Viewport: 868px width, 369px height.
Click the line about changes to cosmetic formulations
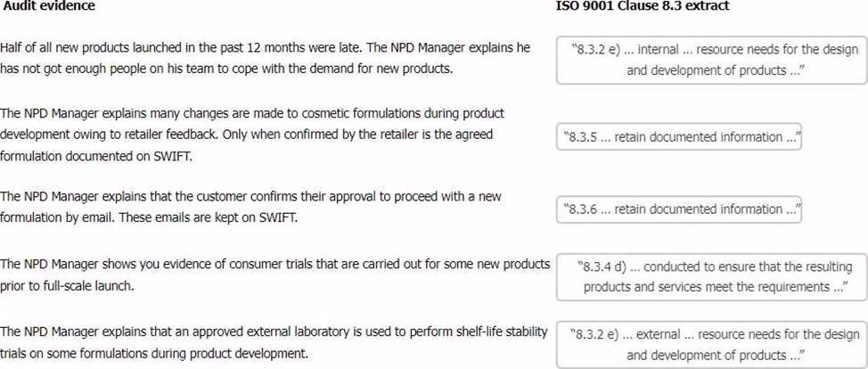tap(252, 114)
